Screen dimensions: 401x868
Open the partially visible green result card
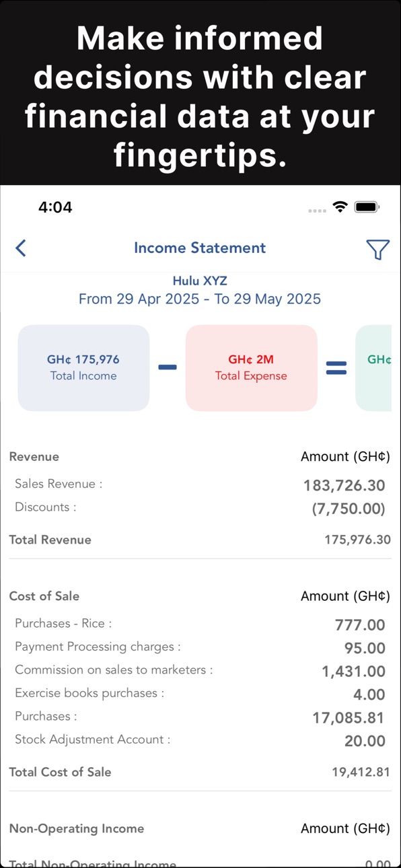[x=373, y=368]
